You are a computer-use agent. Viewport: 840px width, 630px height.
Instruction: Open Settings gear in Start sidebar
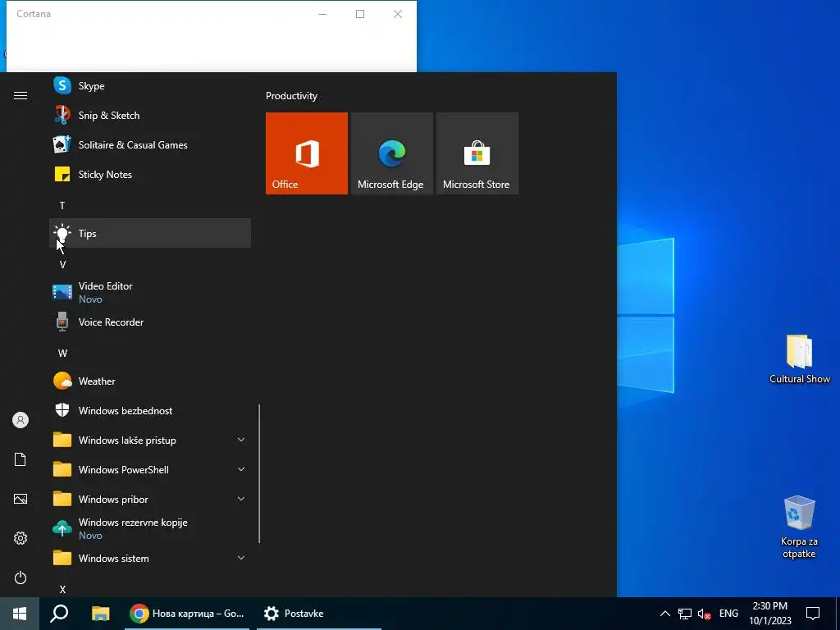pos(21,538)
